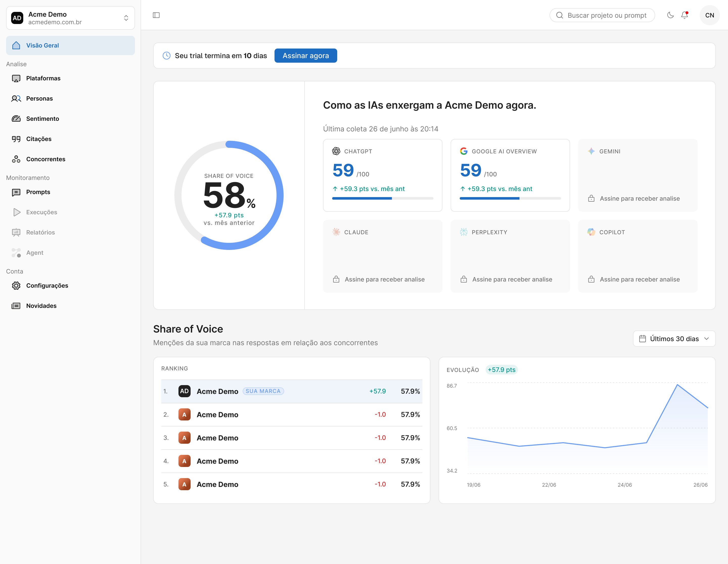Viewport: 728px width, 564px height.
Task: Click the Gemini sparkle icon
Action: tap(591, 151)
